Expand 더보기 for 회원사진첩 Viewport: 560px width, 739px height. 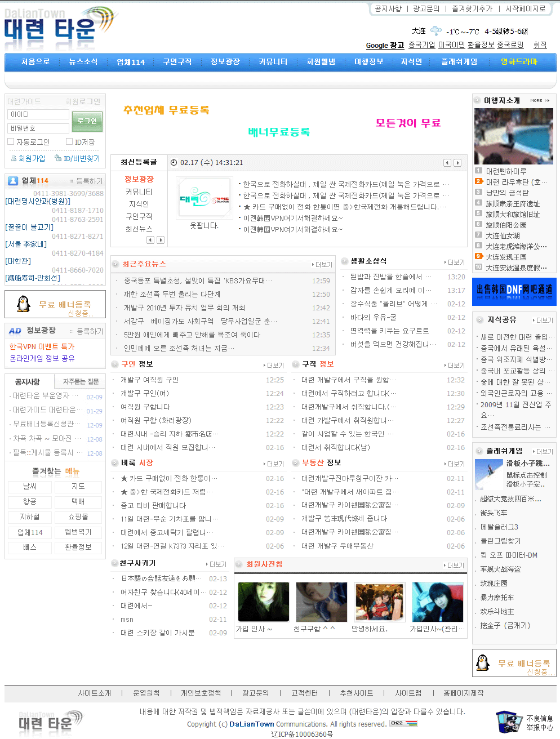tap(455, 565)
